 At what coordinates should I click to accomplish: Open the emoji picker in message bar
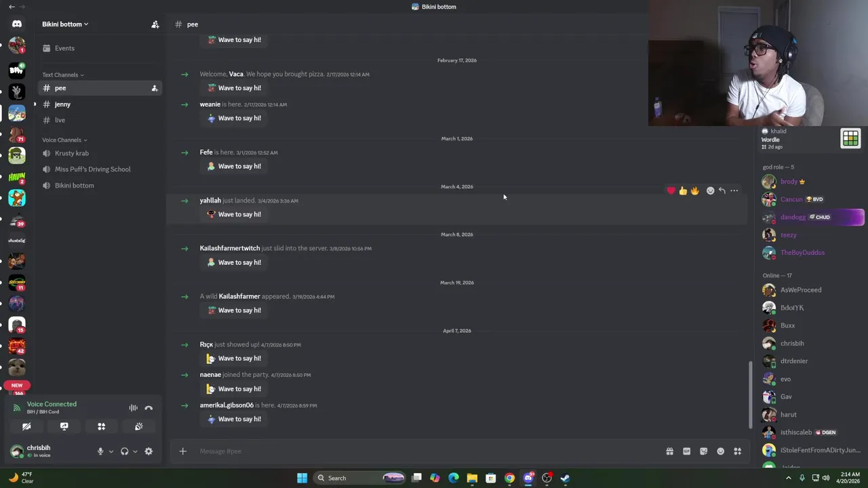[720, 451]
